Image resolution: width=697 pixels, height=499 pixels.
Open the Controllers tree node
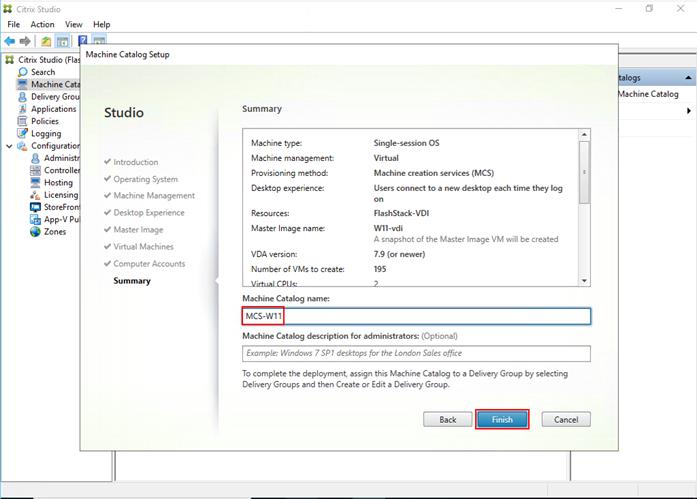point(55,170)
